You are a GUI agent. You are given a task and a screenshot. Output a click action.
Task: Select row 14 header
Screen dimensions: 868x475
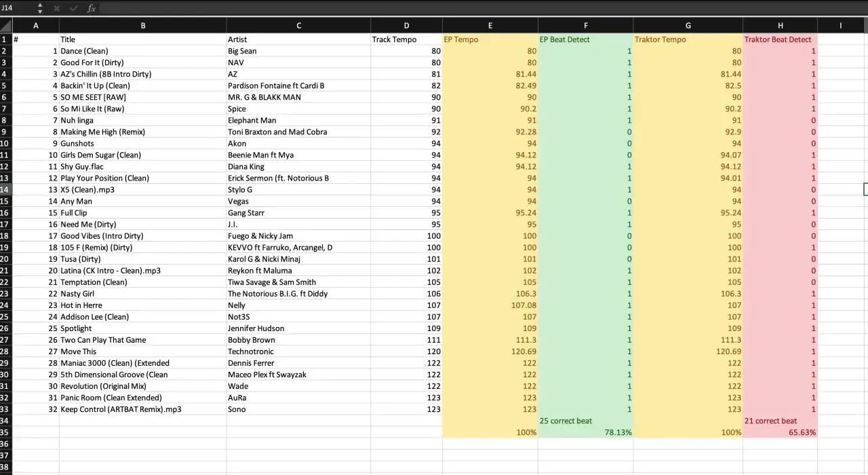pyautogui.click(x=6, y=189)
